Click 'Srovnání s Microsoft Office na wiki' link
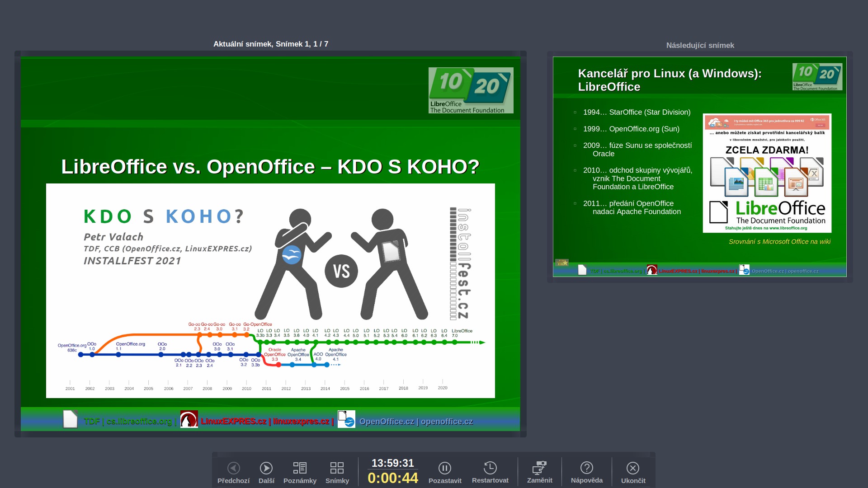Image resolution: width=868 pixels, height=488 pixels. 779,242
